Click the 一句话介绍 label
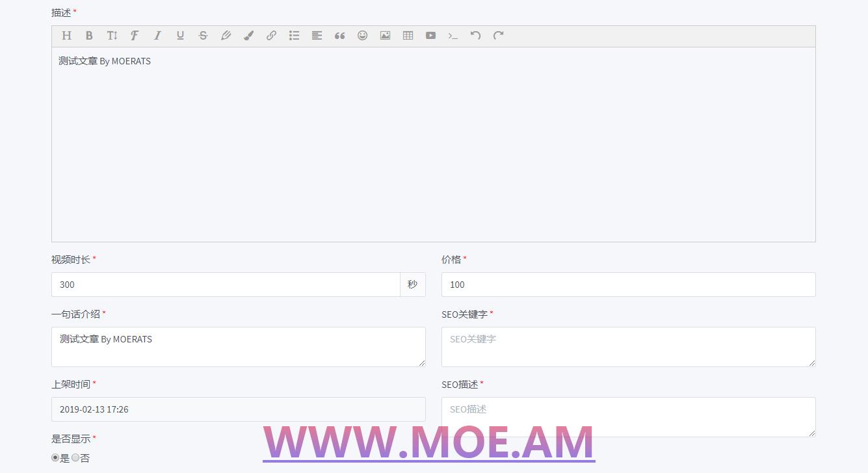 [x=76, y=314]
